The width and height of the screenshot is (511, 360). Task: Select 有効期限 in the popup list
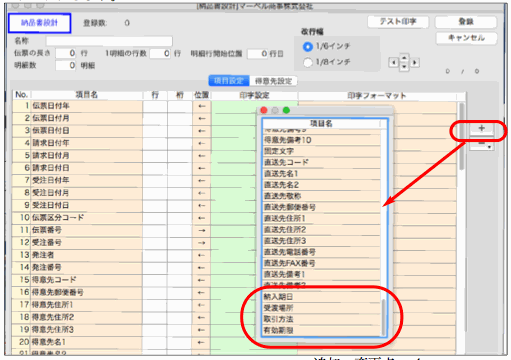click(321, 331)
